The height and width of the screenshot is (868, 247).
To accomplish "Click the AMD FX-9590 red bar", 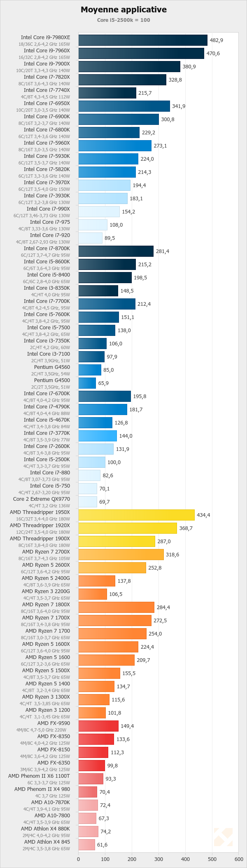I will click(98, 726).
